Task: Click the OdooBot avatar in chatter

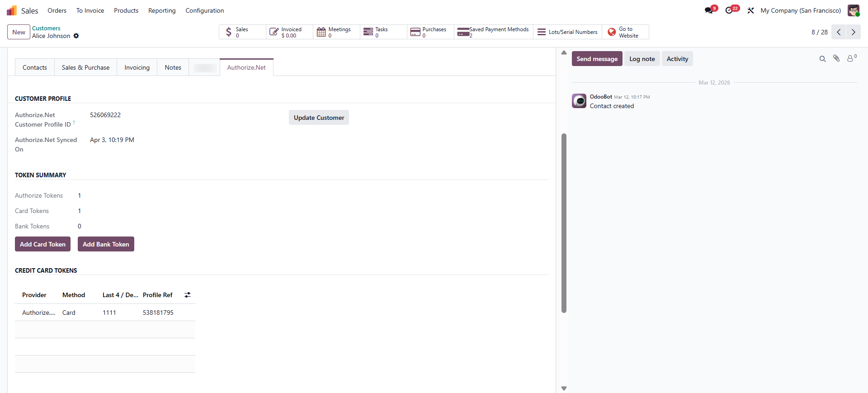Action: point(579,101)
